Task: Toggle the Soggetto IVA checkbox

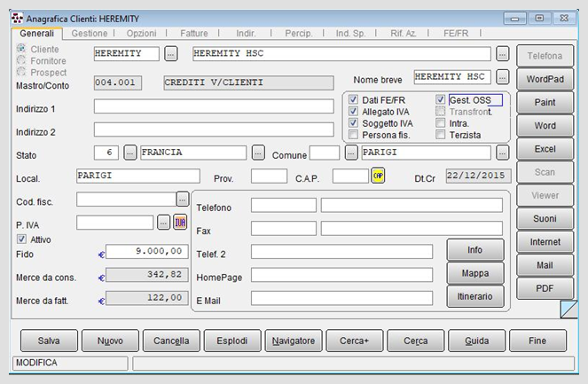Action: [353, 123]
